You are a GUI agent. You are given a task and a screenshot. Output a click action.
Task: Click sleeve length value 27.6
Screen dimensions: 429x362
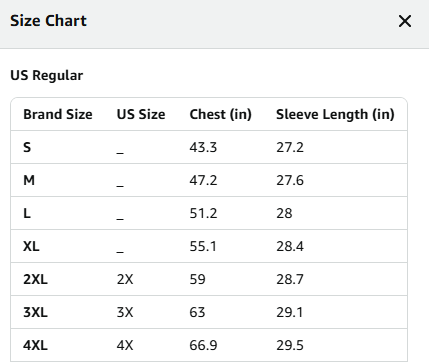(x=290, y=180)
